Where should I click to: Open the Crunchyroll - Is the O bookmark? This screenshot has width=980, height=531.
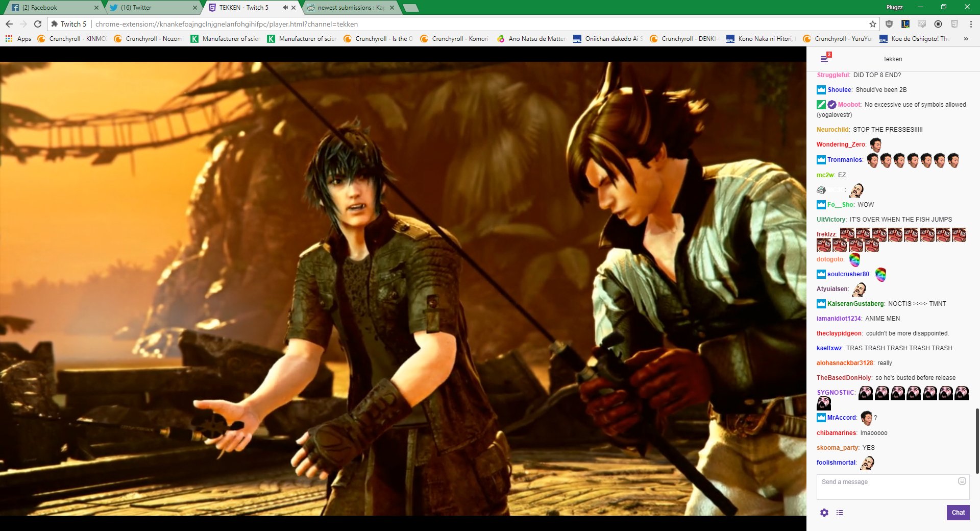[x=378, y=39]
